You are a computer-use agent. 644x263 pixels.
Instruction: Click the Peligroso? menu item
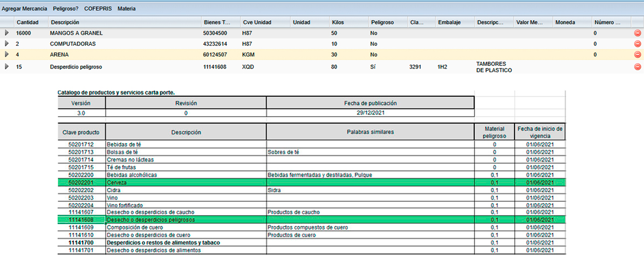click(66, 9)
